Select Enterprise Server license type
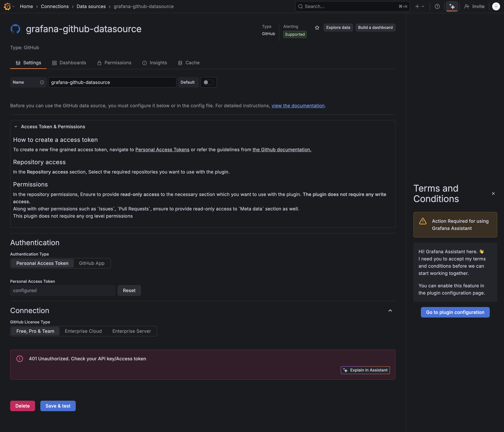The image size is (504, 432). tap(132, 331)
